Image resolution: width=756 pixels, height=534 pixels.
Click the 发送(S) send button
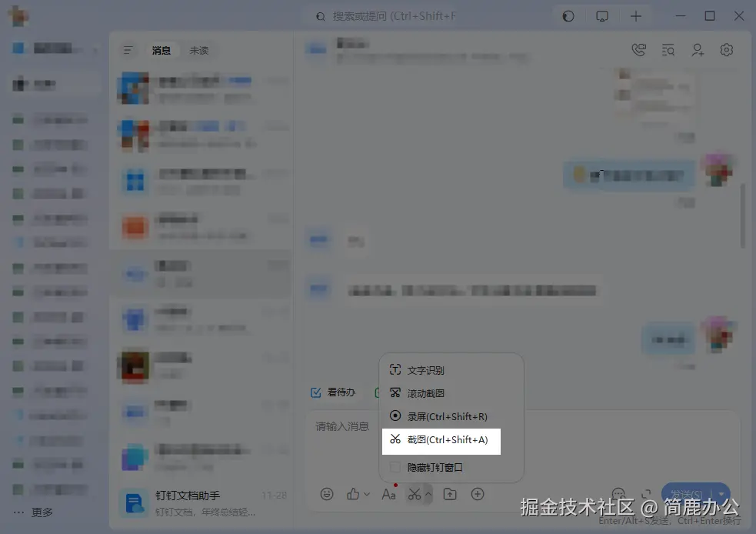point(691,494)
